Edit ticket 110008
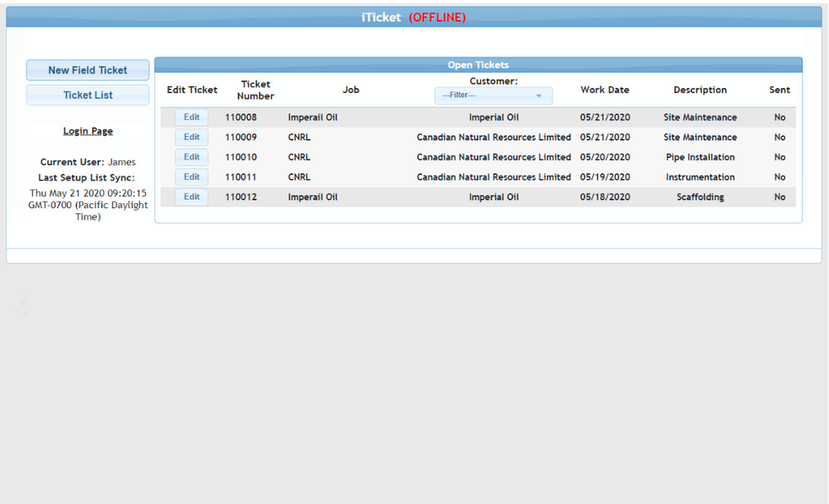 coord(191,117)
